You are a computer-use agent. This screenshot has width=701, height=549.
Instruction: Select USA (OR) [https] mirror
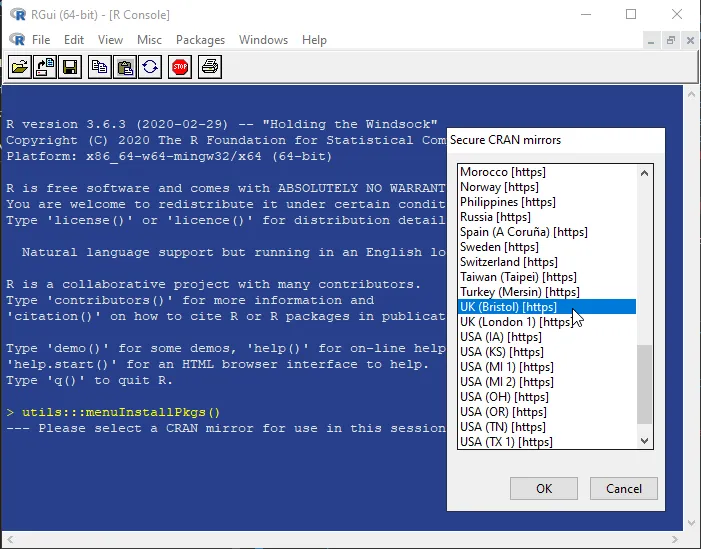tap(547, 412)
